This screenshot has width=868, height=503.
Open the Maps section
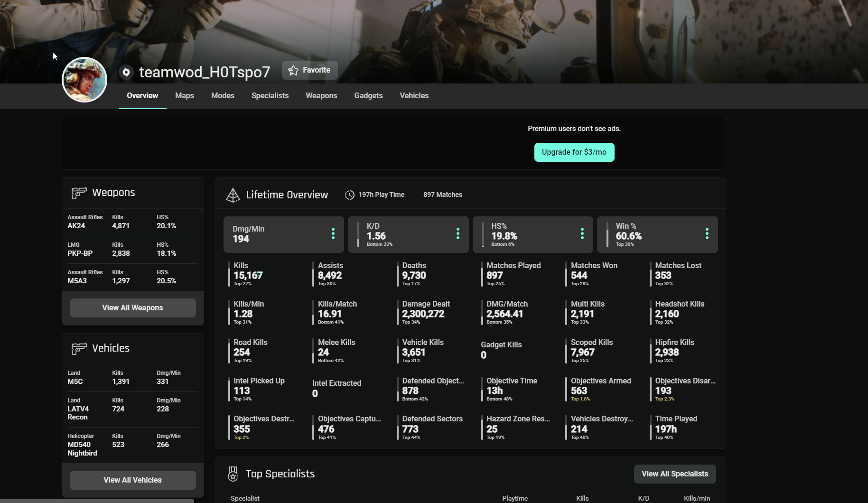tap(184, 95)
